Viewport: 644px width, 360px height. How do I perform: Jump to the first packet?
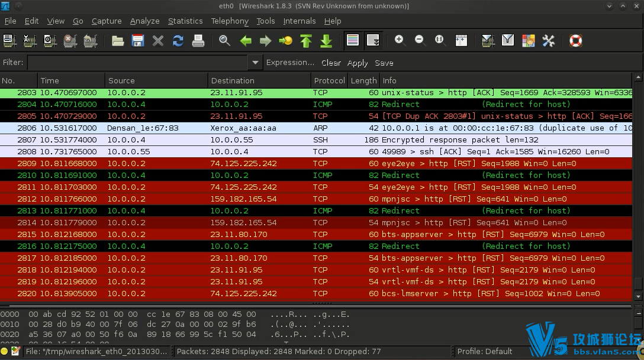(x=305, y=41)
